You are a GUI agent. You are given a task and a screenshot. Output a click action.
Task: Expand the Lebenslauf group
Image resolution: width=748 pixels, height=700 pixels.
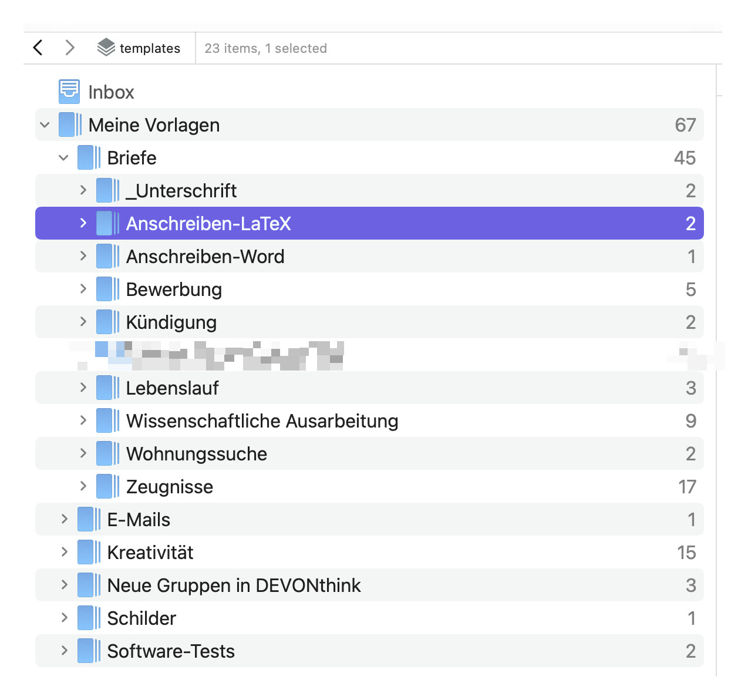83,388
